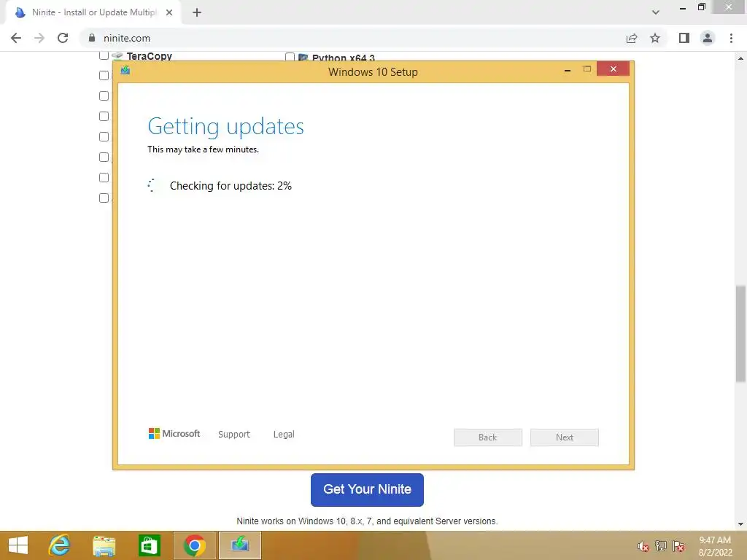747x560 pixels.
Task: Open Action Center flag icon
Action: point(678,546)
